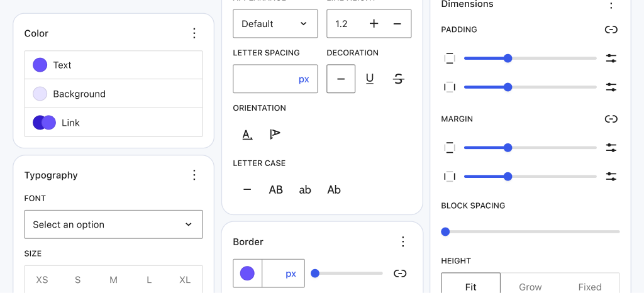The image size is (644, 293).
Task: Apply lowercase ab letter case
Action: [x=305, y=190]
